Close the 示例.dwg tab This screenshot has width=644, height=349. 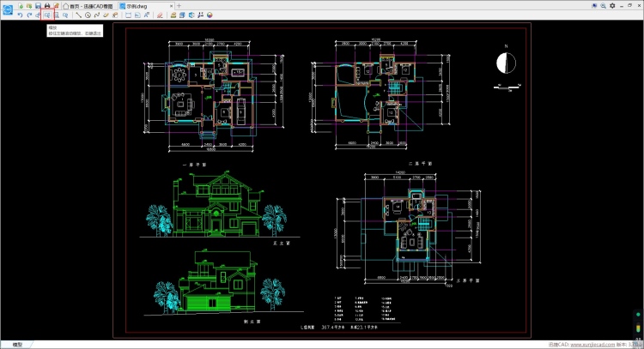coord(171,6)
